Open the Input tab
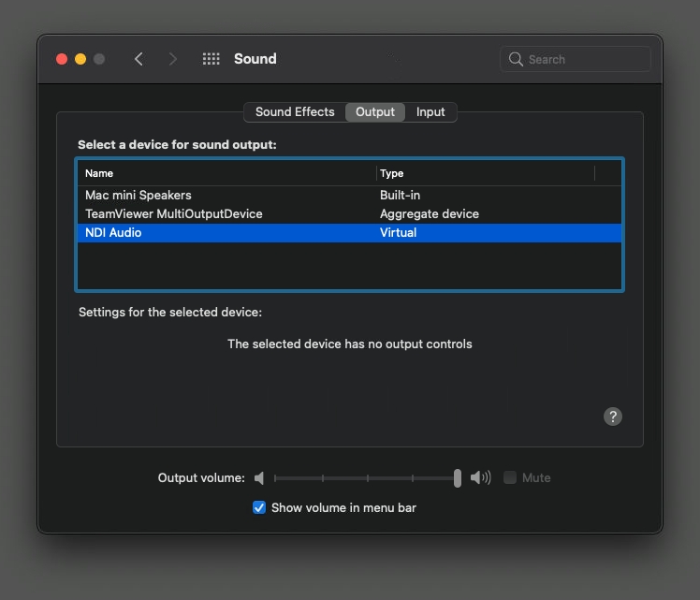Viewport: 700px width, 600px height. pos(430,112)
